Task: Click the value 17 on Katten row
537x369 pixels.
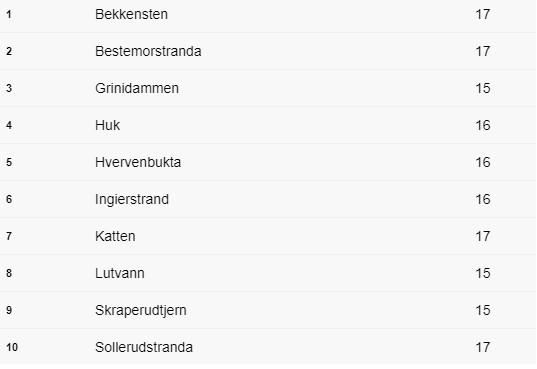Action: [x=483, y=236]
